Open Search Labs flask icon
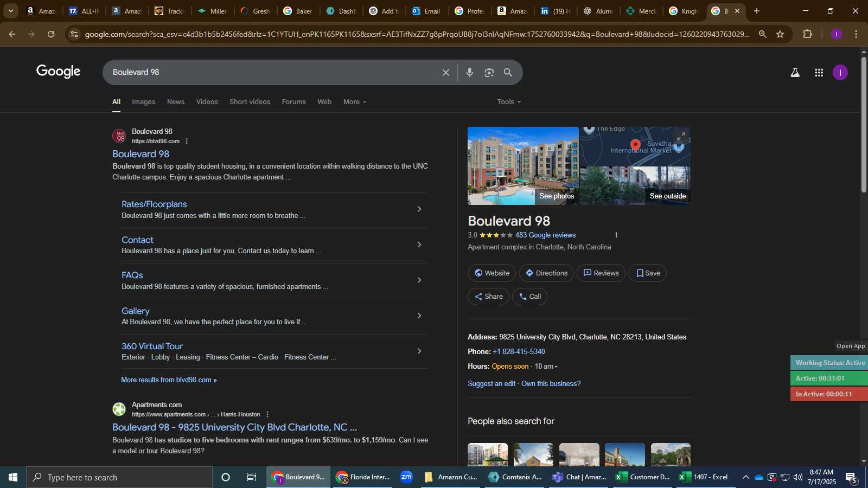This screenshot has height=488, width=868. coord(795,73)
